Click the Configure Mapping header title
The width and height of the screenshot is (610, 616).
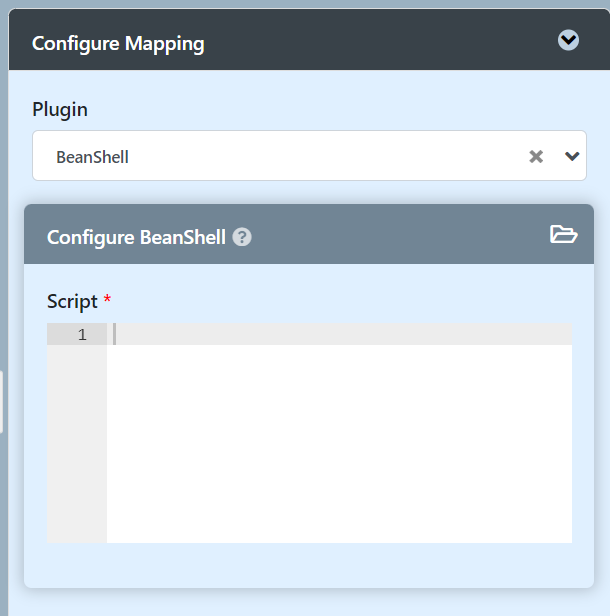pyautogui.click(x=118, y=43)
